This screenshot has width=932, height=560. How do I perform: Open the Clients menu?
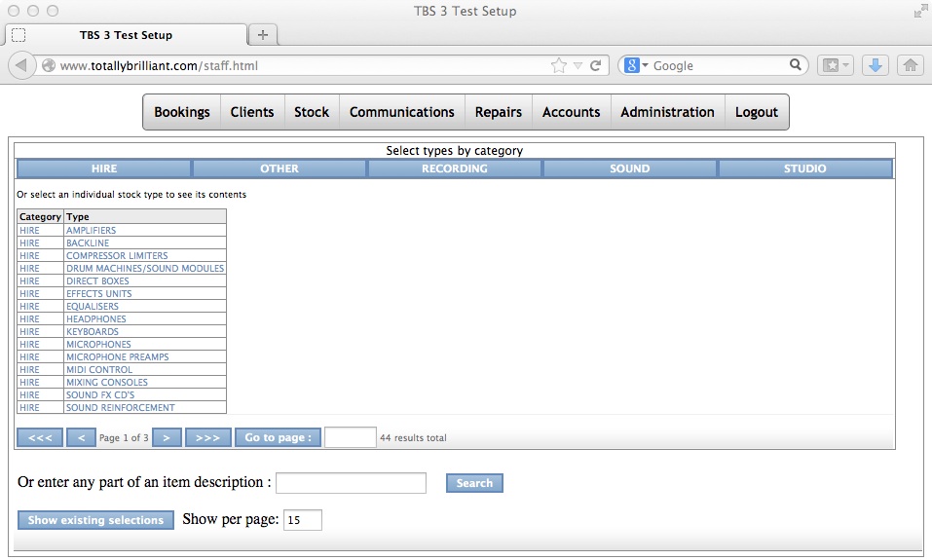pos(252,112)
